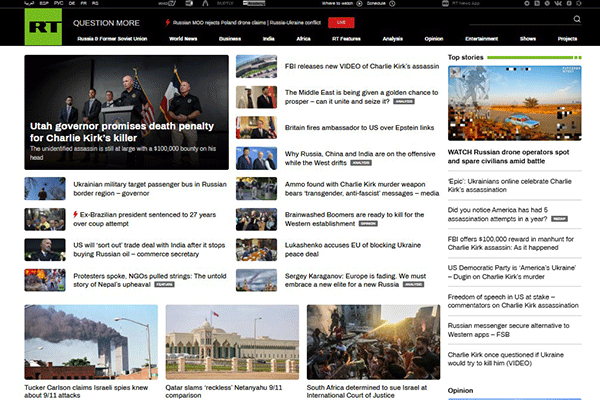Open the RT logo home link
Image resolution: width=600 pixels, height=400 pixels.
[x=43, y=27]
